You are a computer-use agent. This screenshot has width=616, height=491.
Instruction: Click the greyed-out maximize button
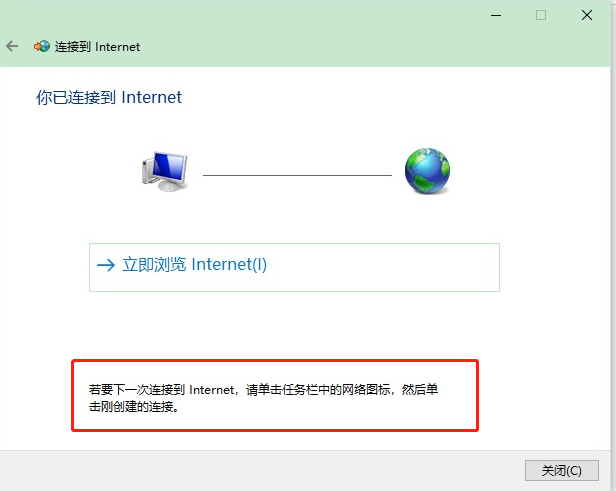(x=541, y=15)
